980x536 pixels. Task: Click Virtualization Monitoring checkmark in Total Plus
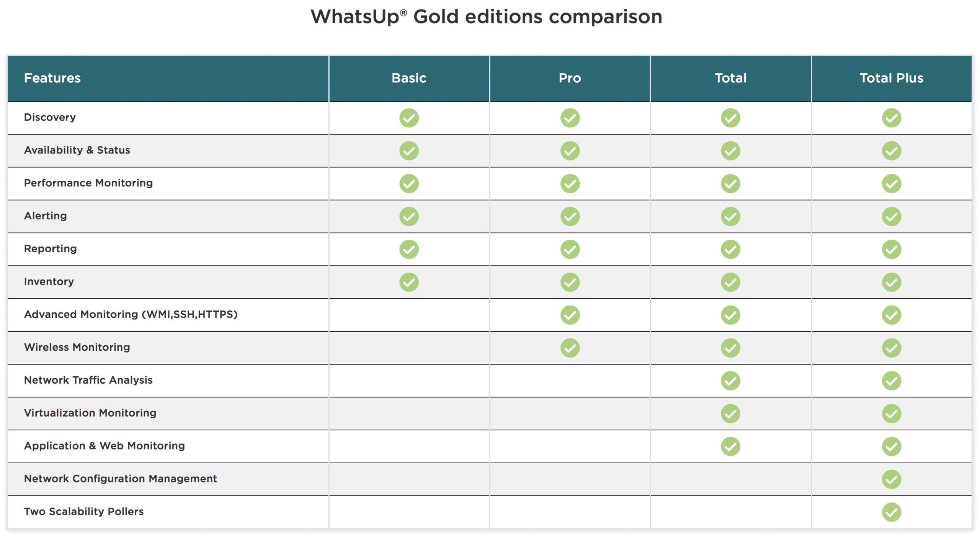coord(891,413)
